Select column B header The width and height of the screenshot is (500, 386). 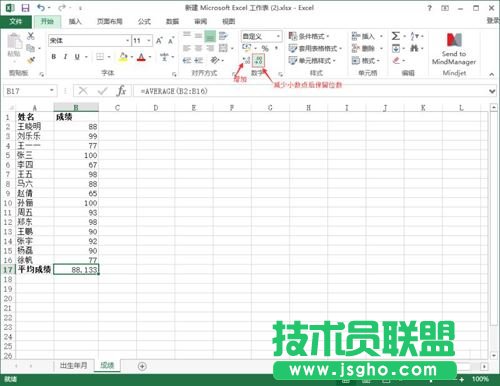(x=76, y=107)
